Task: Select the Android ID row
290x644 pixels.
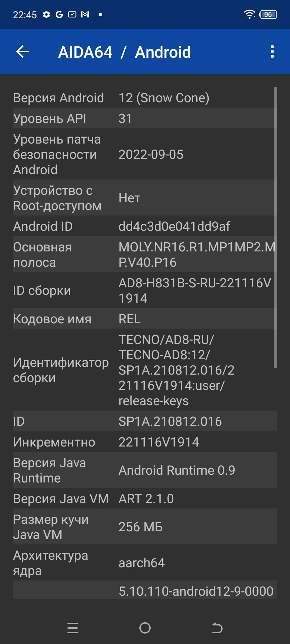Action: (145, 226)
